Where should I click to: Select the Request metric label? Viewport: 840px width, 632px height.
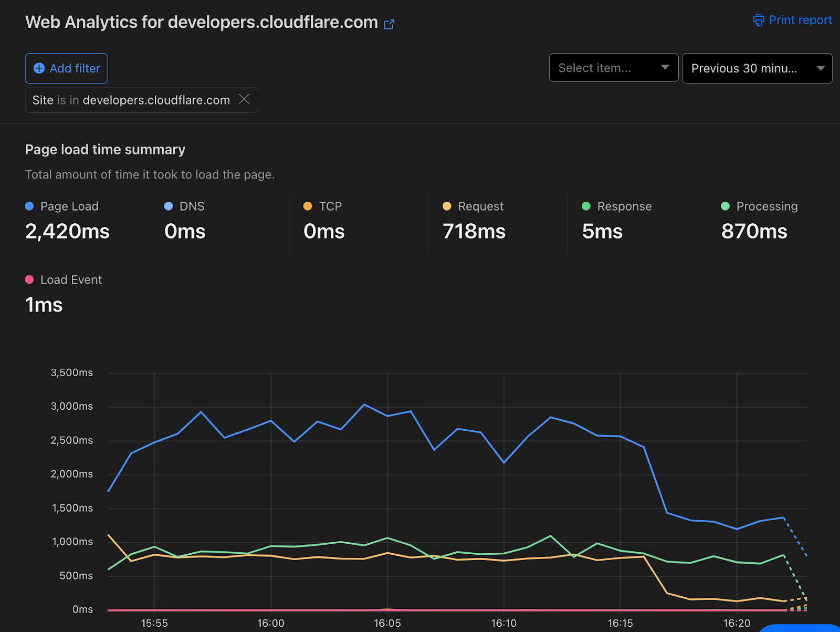(481, 206)
